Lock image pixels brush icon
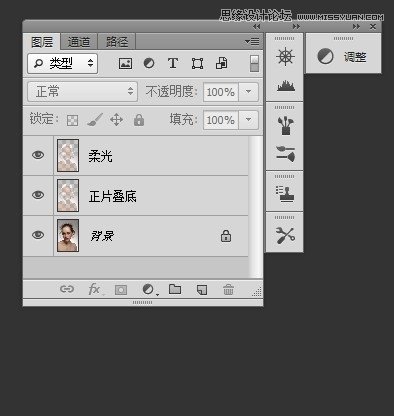The height and width of the screenshot is (416, 394). pos(95,120)
